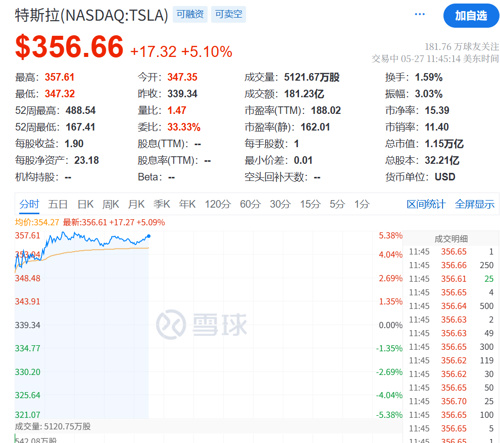The width and height of the screenshot is (500, 443).
Task: Show the 5分 minute chart
Action: pyautogui.click(x=337, y=204)
